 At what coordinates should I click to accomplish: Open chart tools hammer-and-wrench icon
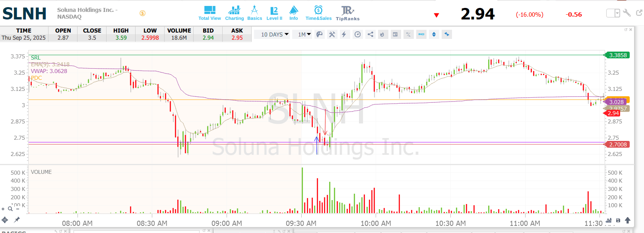[332, 35]
